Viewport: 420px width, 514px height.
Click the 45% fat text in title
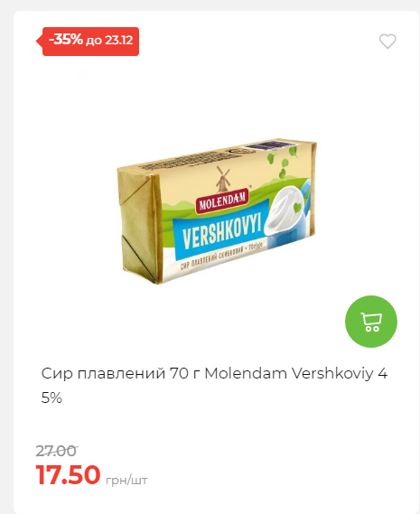pos(51,398)
